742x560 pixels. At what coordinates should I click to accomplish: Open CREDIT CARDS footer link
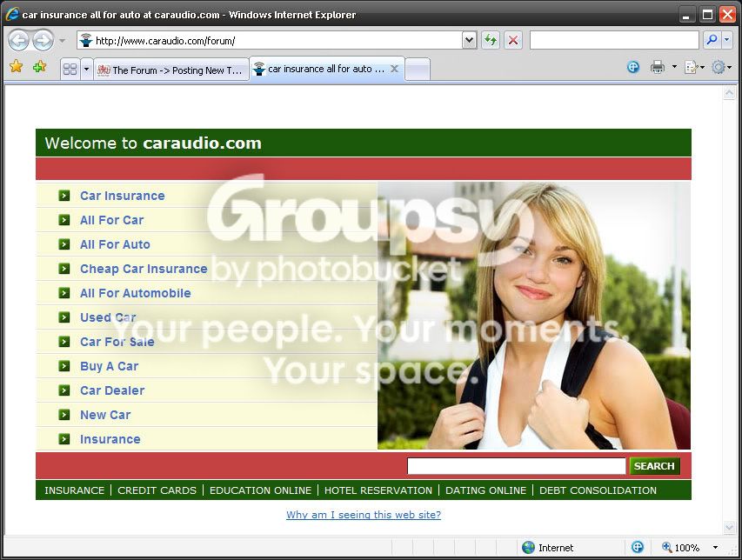(x=157, y=490)
